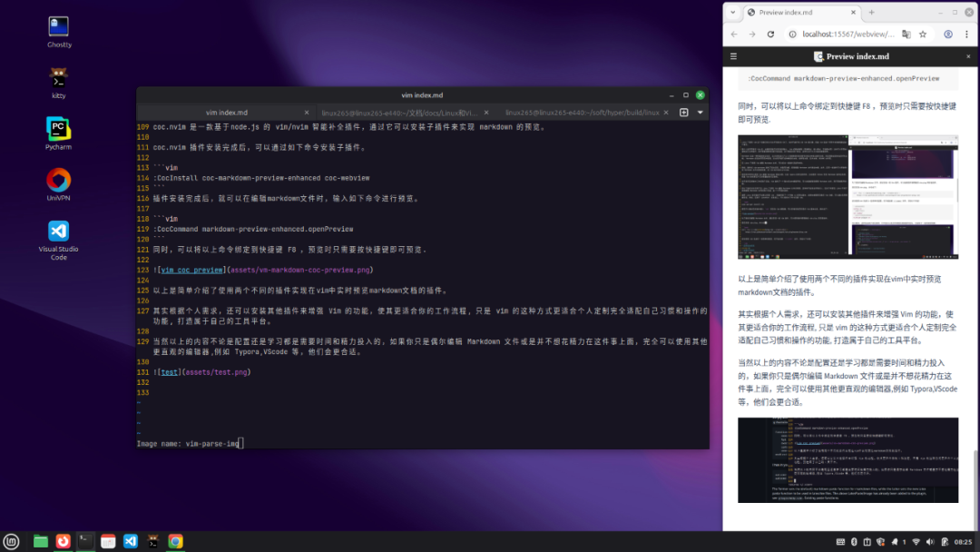The height and width of the screenshot is (552, 980).
Task: Click the localhost:15567 address bar
Action: click(x=848, y=34)
